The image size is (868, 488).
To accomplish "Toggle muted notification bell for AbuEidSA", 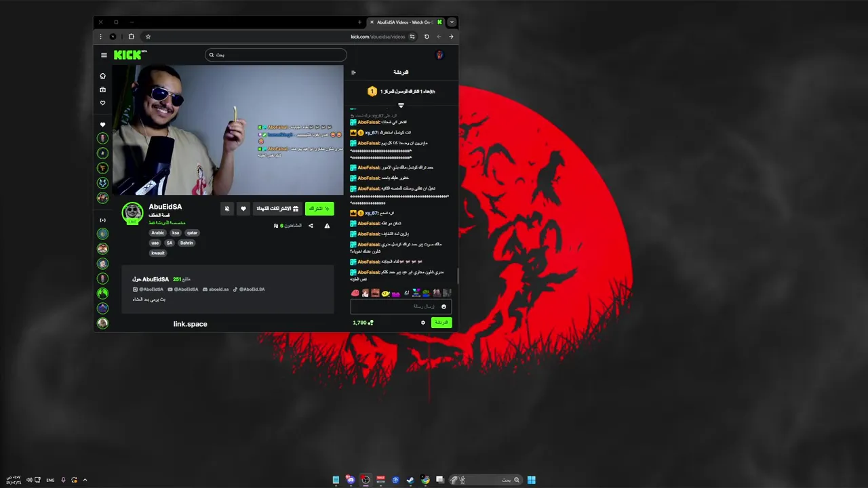I will [x=227, y=209].
